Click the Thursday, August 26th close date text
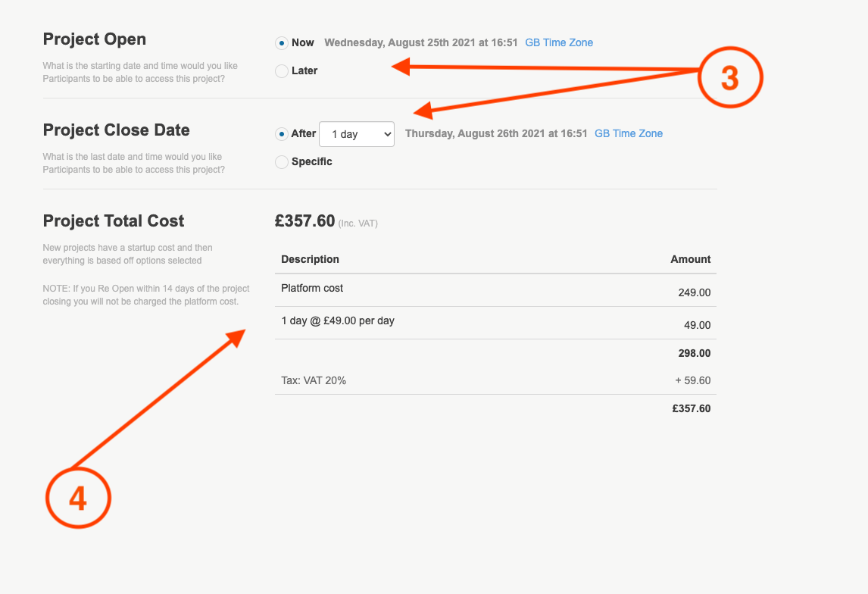Image resolution: width=868 pixels, height=594 pixels. [496, 133]
